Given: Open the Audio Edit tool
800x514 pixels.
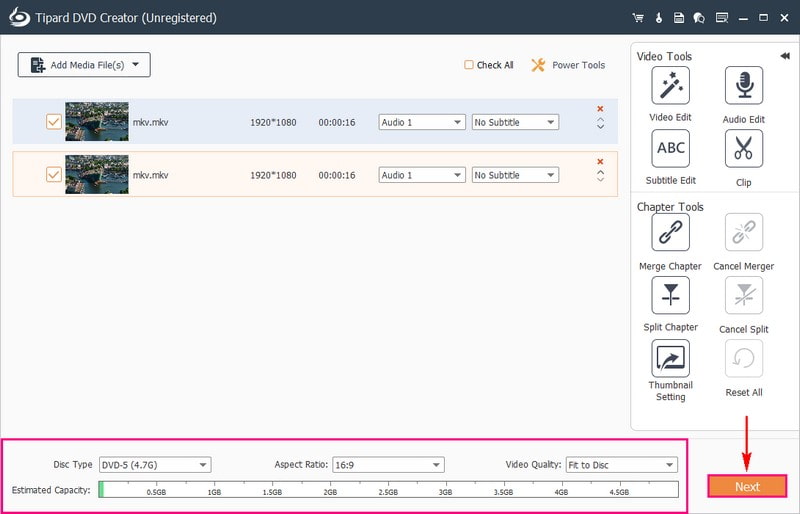Looking at the screenshot, I should point(743,86).
